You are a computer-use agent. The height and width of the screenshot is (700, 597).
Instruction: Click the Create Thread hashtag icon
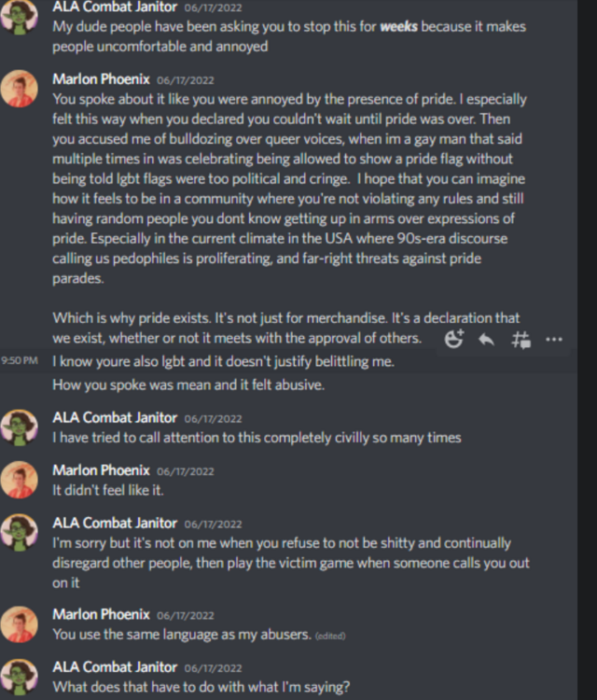click(521, 340)
